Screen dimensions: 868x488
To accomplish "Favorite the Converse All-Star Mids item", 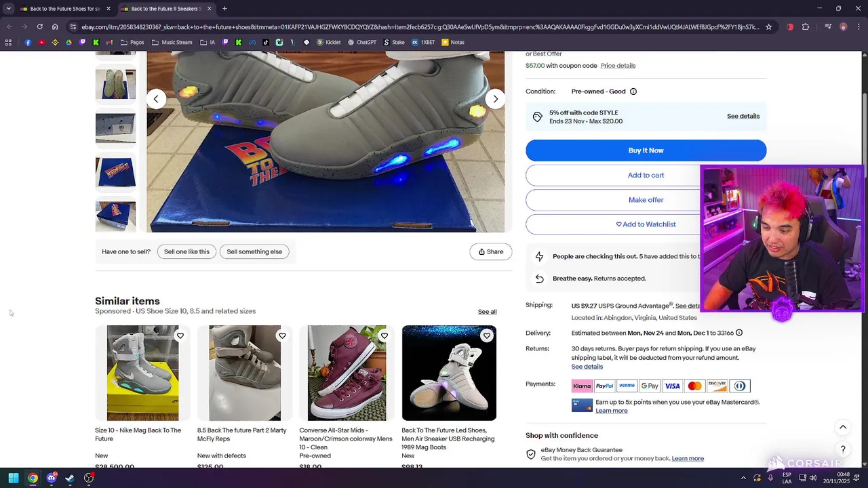I will pyautogui.click(x=384, y=335).
